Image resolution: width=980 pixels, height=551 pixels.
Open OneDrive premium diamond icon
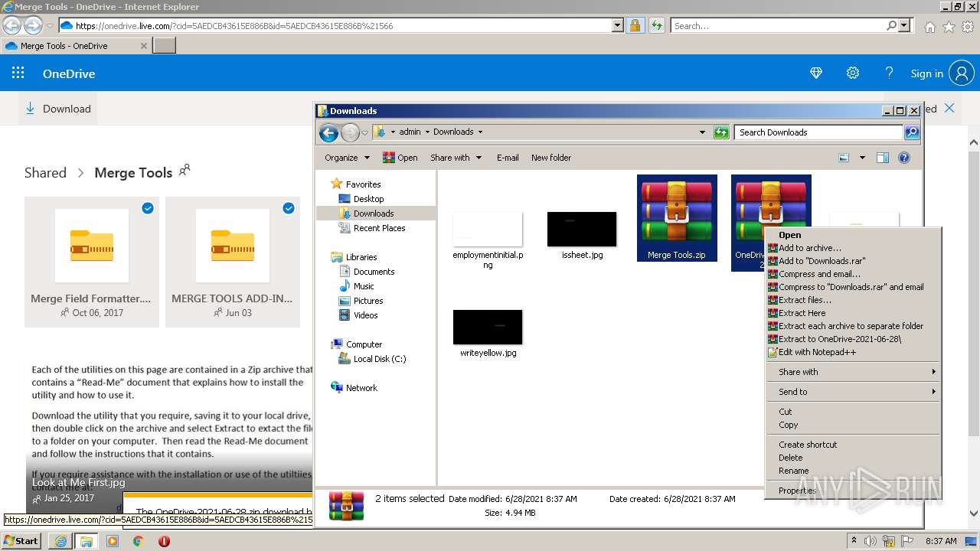point(816,73)
